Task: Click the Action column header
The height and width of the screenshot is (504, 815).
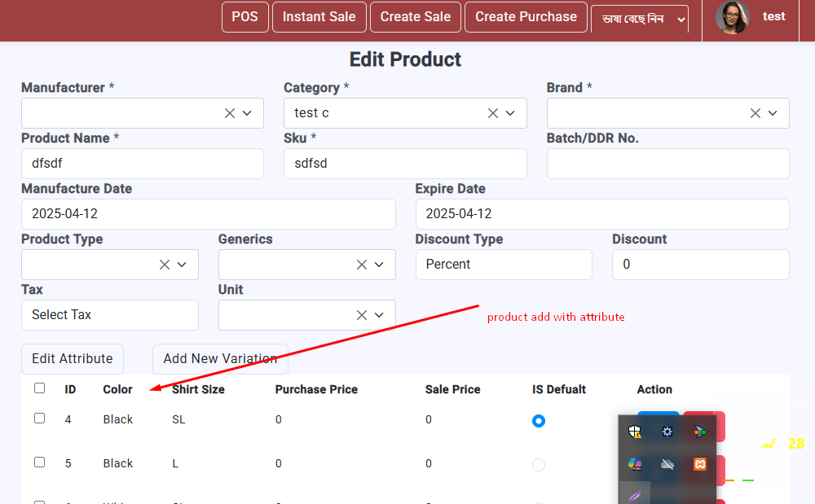Action: (654, 389)
